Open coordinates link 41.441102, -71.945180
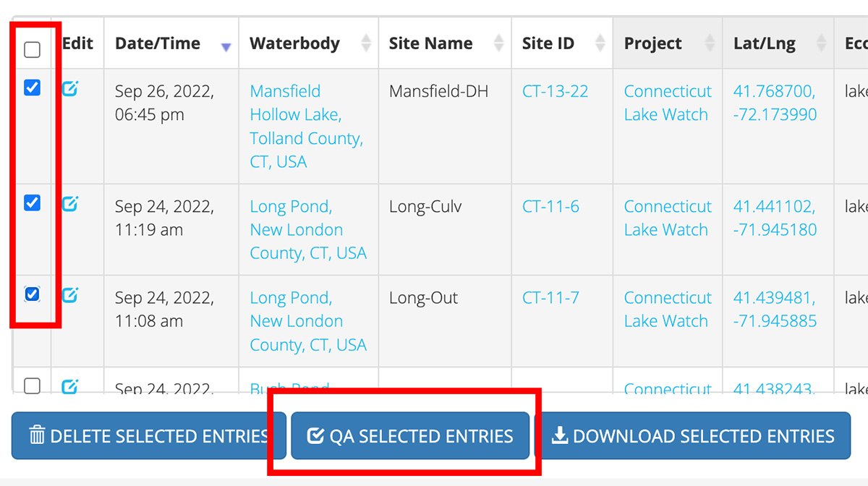Image resolution: width=868 pixels, height=486 pixels. pos(775,218)
